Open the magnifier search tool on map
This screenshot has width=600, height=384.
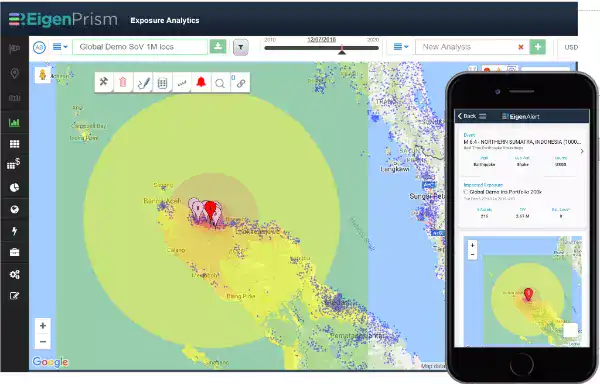[x=220, y=83]
